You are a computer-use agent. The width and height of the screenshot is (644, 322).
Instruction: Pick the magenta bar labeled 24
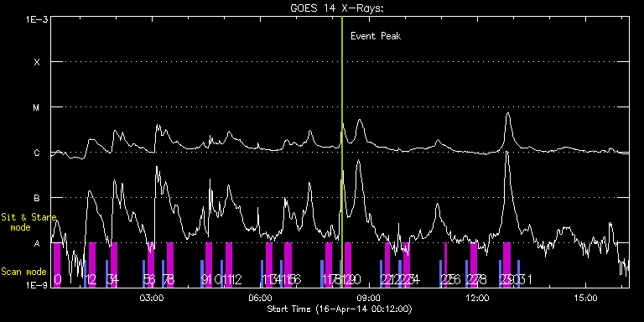(x=407, y=265)
